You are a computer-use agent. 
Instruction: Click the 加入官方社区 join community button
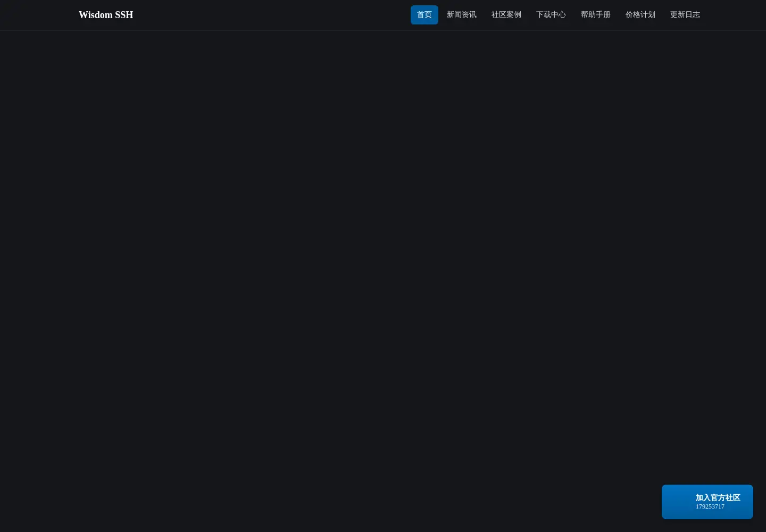(x=707, y=502)
